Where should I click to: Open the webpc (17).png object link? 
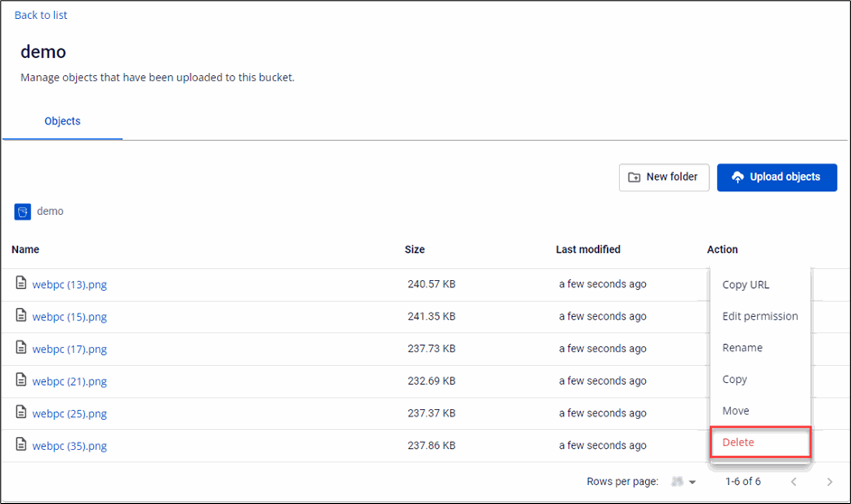pos(70,349)
